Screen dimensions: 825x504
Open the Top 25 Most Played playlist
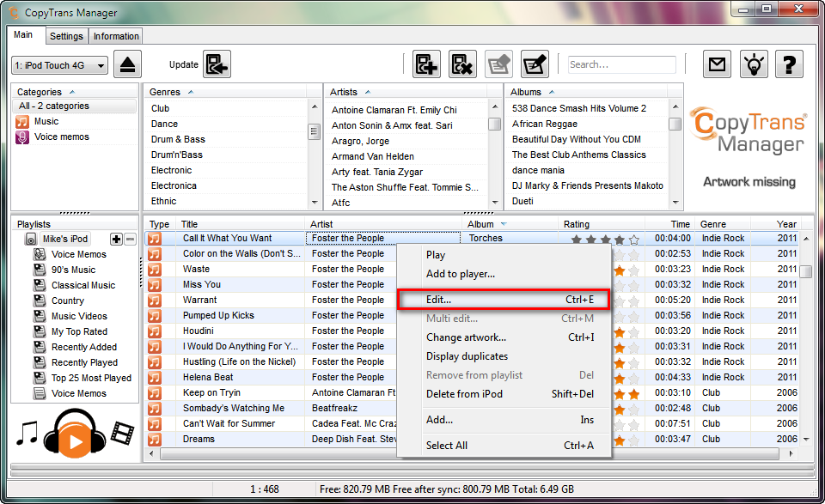[x=91, y=378]
